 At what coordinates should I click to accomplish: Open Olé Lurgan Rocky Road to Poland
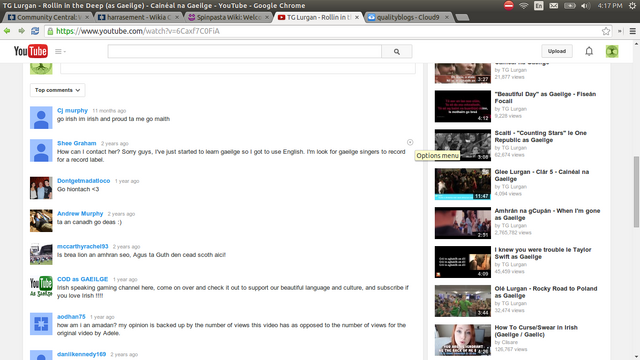[546, 292]
